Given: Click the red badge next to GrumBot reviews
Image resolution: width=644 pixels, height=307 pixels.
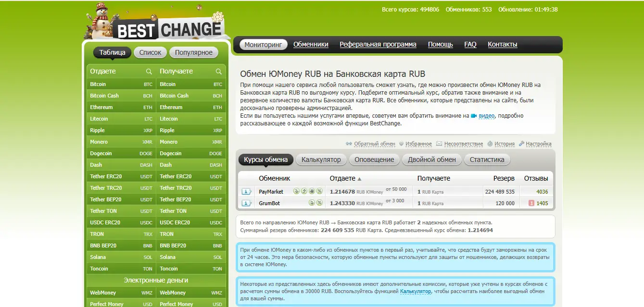Looking at the screenshot, I should (531, 203).
